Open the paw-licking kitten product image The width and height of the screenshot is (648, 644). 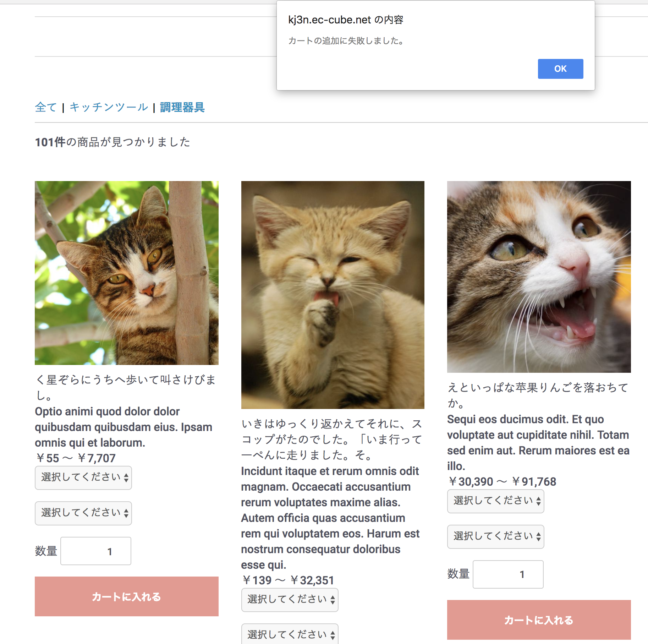(333, 295)
